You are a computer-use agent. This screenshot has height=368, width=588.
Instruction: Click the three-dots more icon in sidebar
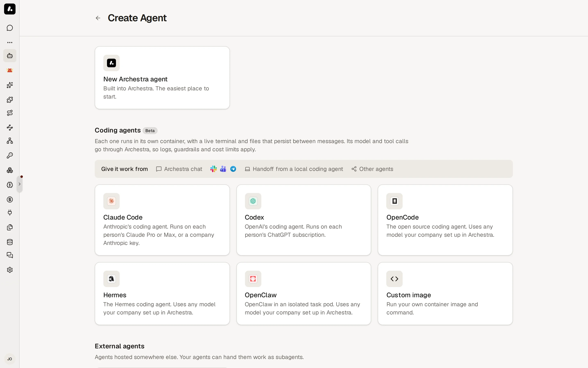(x=10, y=43)
